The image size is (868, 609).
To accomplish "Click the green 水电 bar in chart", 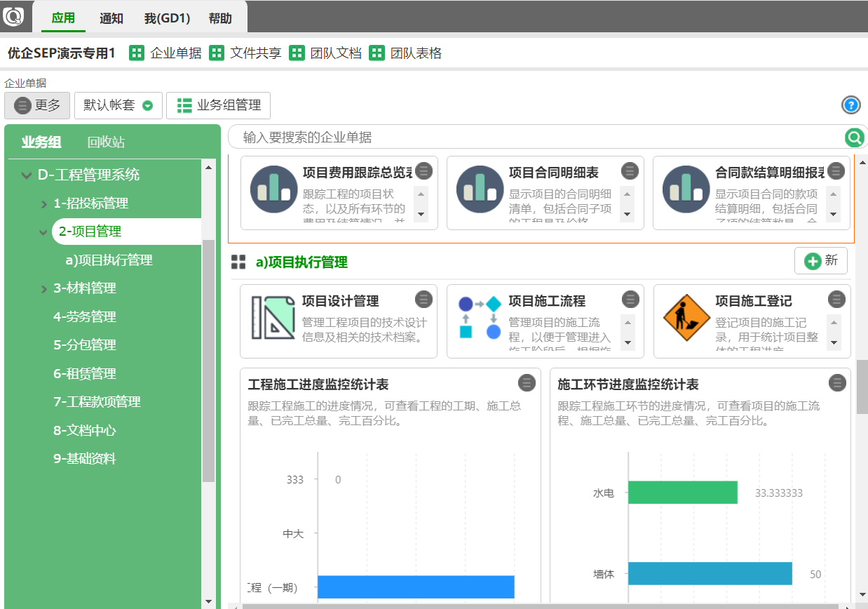I will [x=683, y=493].
